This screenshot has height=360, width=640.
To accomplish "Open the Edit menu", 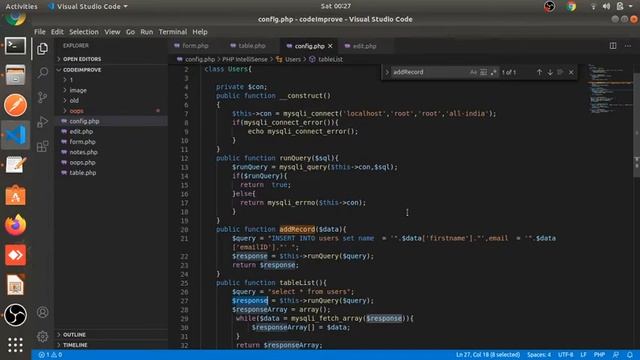I will [57, 32].
